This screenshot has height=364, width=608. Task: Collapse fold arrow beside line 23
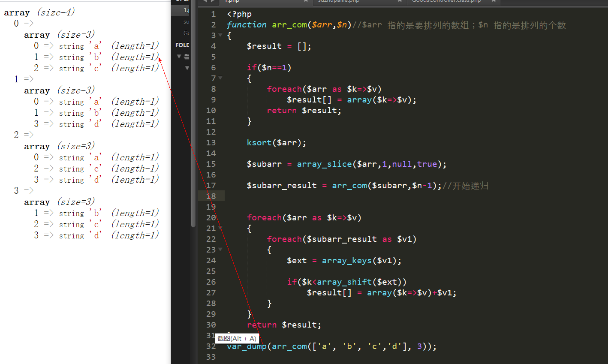(x=220, y=250)
